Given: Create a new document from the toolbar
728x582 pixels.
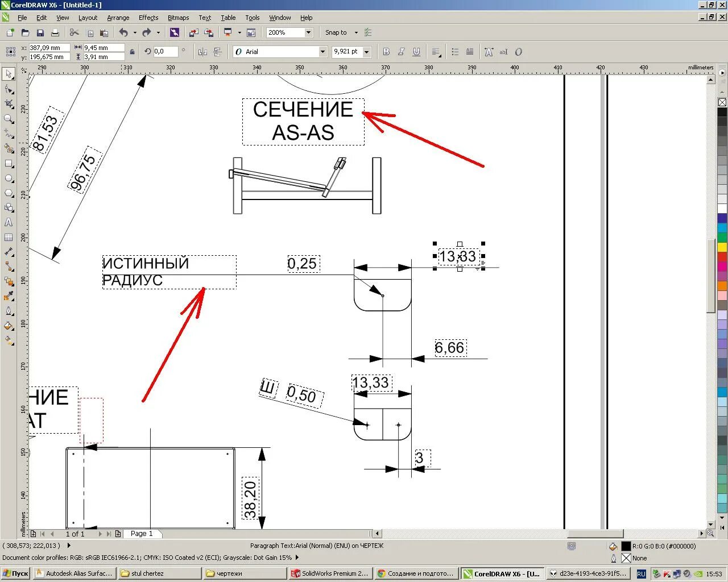Looking at the screenshot, I should click(10, 33).
